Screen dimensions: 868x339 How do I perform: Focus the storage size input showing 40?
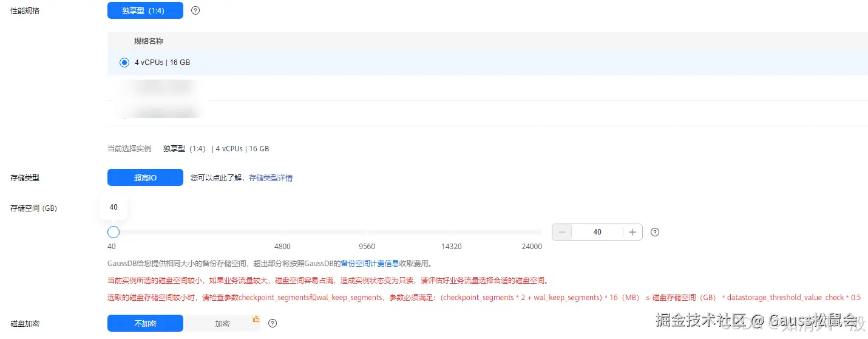pos(597,232)
